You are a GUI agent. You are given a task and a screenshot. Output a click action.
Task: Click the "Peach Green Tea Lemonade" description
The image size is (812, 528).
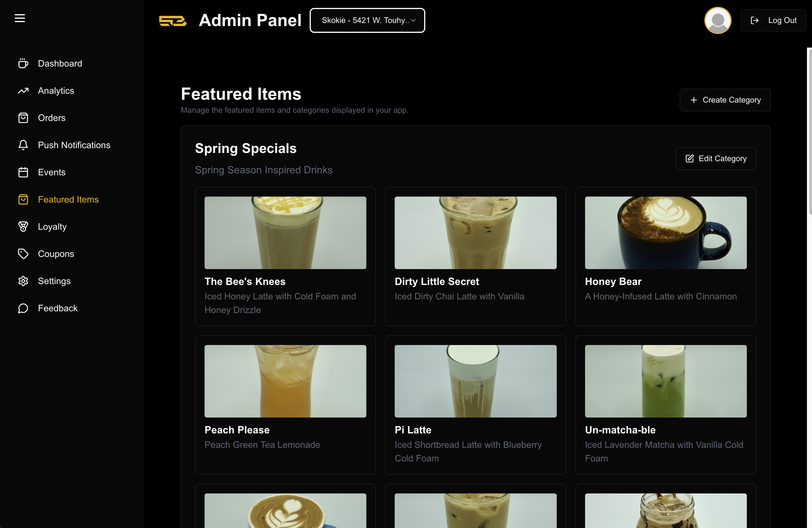[262, 445]
